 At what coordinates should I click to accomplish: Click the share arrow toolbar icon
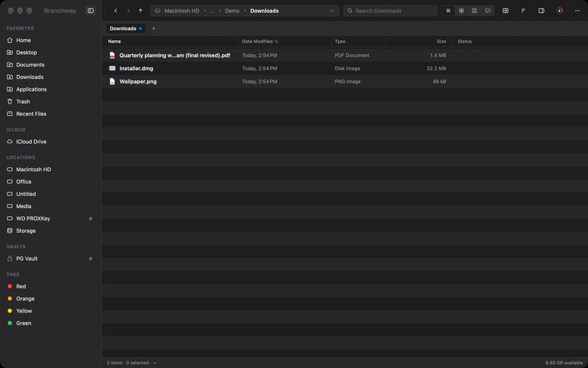click(x=506, y=11)
